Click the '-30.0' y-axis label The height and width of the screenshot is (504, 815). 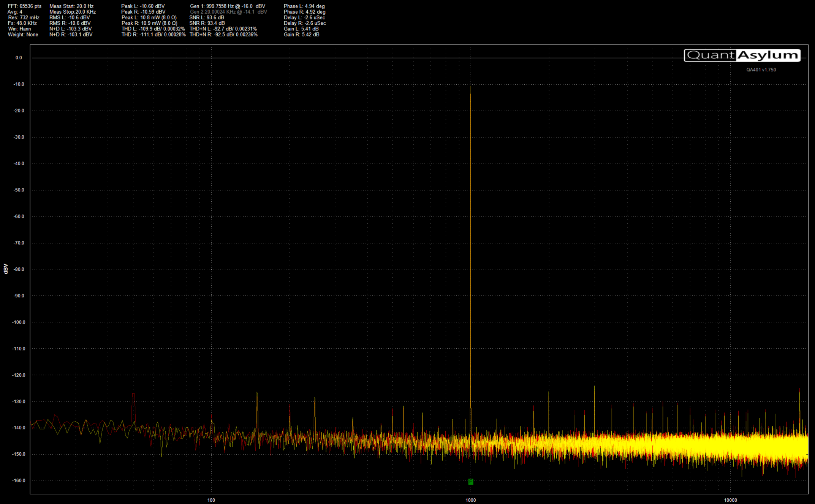(19, 137)
